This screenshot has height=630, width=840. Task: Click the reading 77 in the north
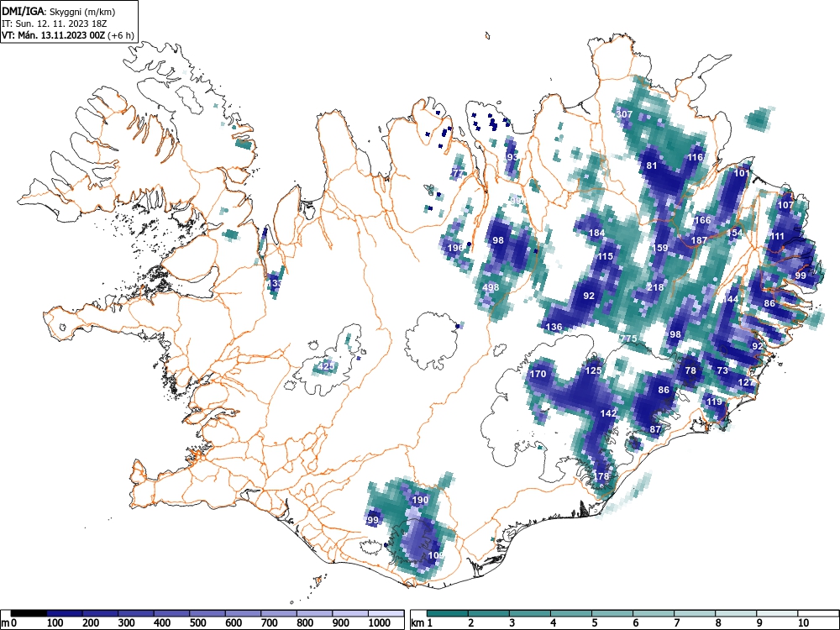pos(458,173)
